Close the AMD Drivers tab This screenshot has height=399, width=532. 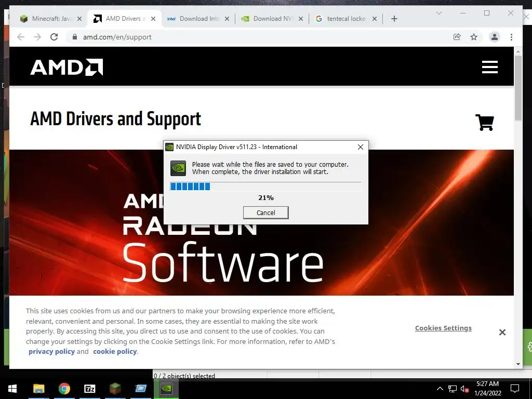coord(153,19)
